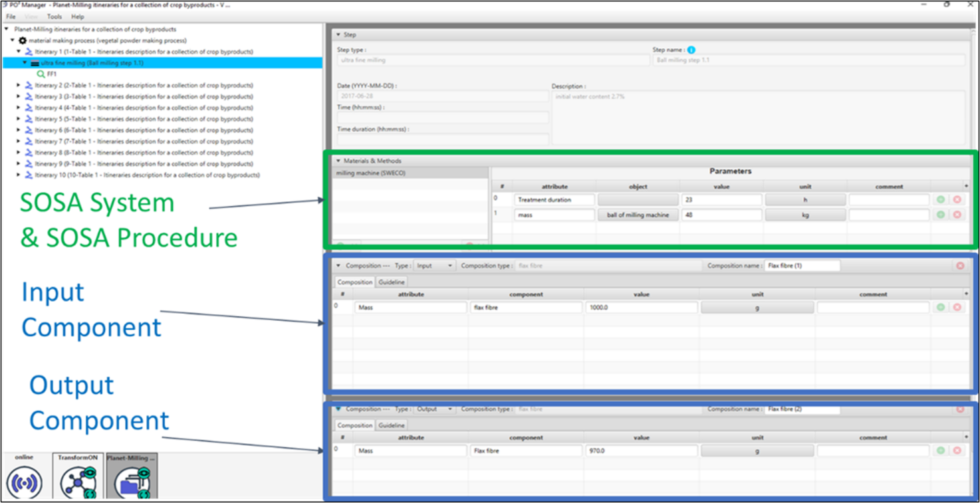Open the Type dropdown showing Output
Viewport: 980px width, 503px height.
(x=434, y=409)
